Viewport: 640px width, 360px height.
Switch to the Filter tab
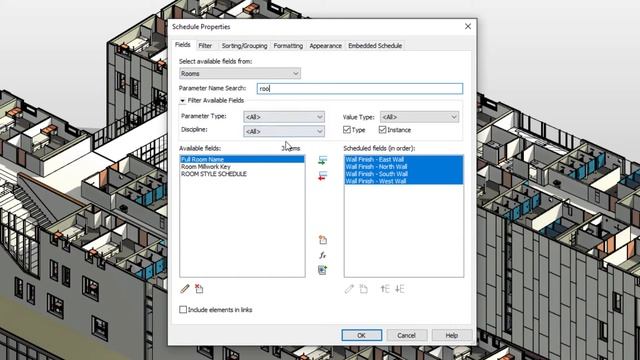point(205,46)
